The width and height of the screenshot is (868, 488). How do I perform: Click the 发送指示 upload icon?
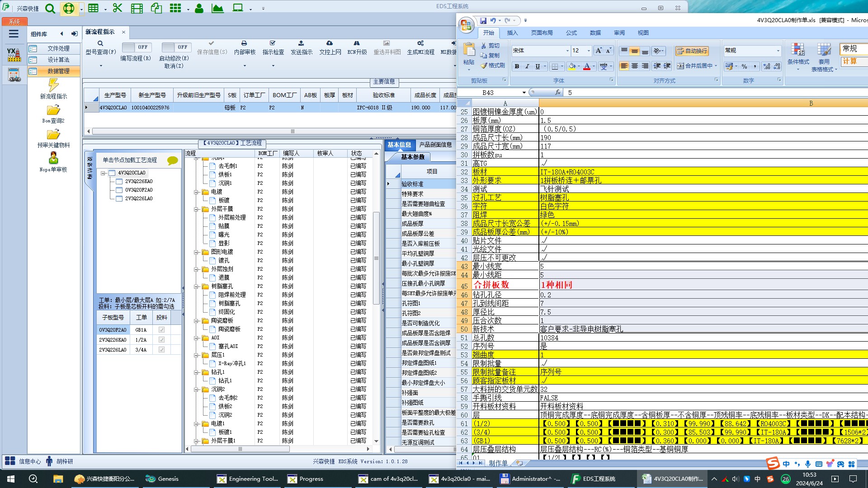point(301,43)
